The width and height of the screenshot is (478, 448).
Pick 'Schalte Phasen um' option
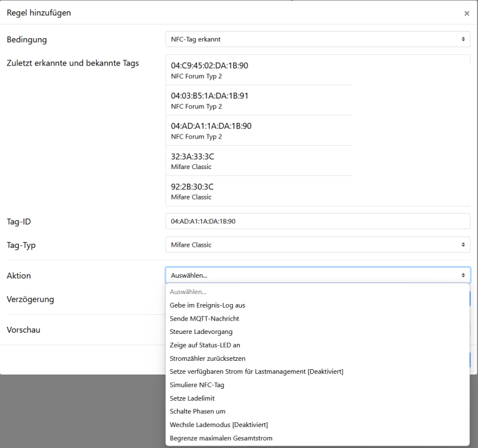[198, 412]
